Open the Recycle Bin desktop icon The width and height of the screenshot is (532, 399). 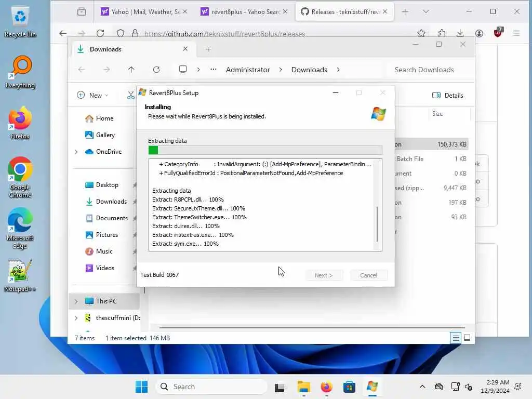click(x=20, y=22)
